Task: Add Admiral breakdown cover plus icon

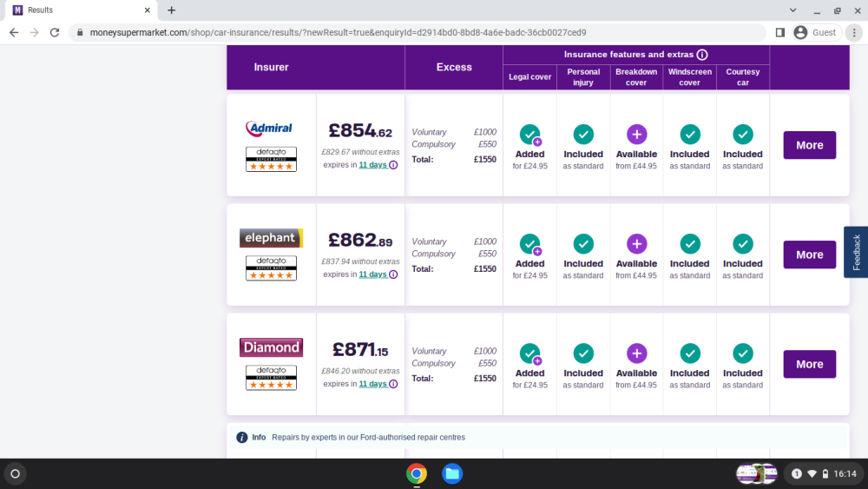Action: pos(636,134)
